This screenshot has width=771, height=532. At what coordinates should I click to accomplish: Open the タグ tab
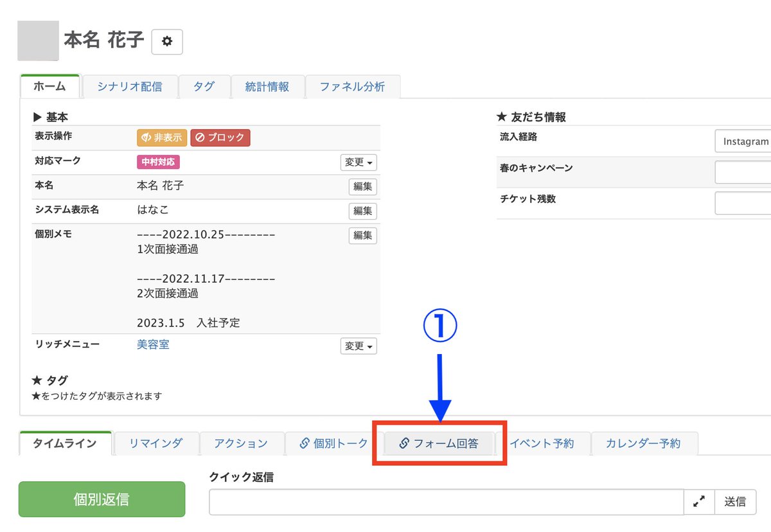204,85
